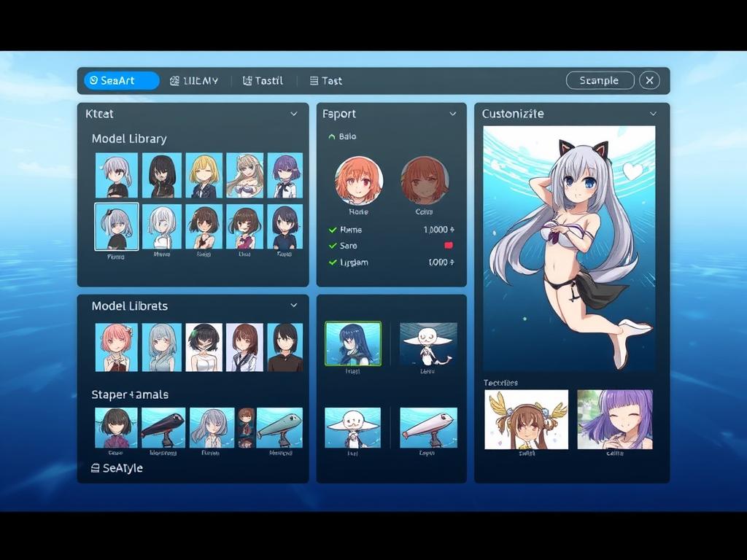
Task: Collapse the Customizite panel chevron
Action: pos(653,114)
